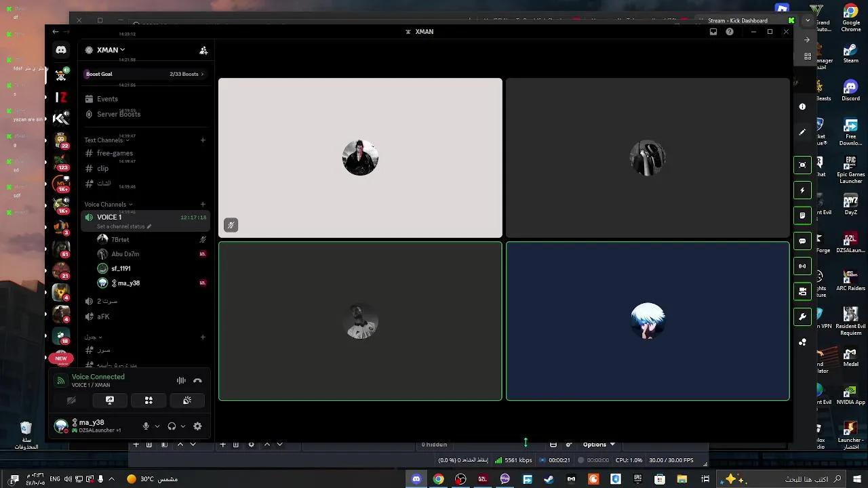Open the Events section

coord(107,99)
